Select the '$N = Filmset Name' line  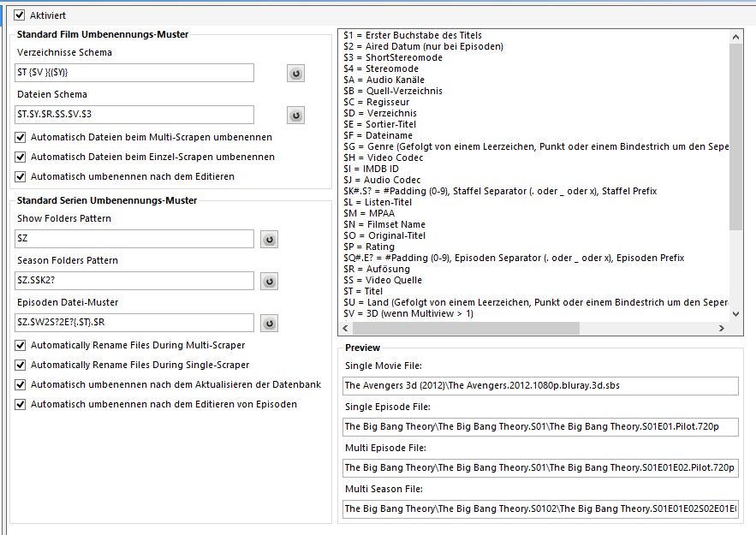pyautogui.click(x=384, y=224)
